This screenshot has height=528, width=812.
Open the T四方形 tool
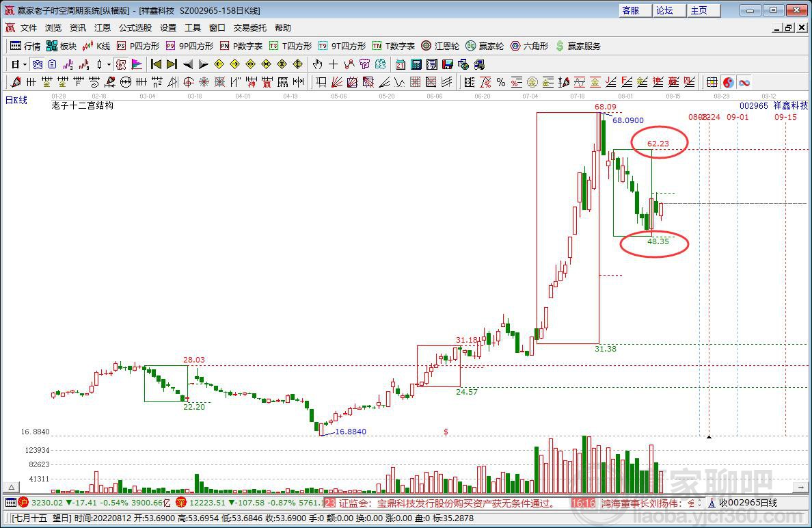290,46
